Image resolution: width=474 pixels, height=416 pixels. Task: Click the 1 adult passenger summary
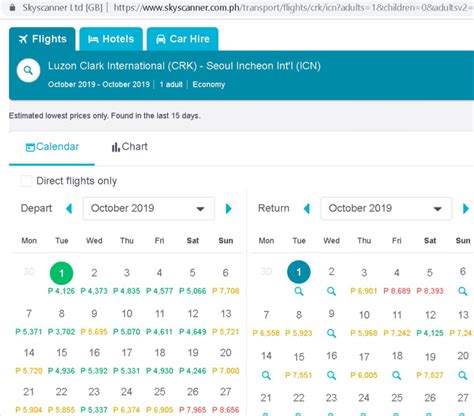171,84
